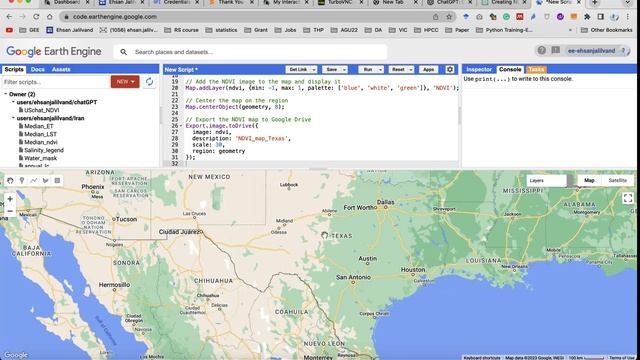Open the NEW dropdown menu
The width and height of the screenshot is (640, 360).
click(x=125, y=82)
